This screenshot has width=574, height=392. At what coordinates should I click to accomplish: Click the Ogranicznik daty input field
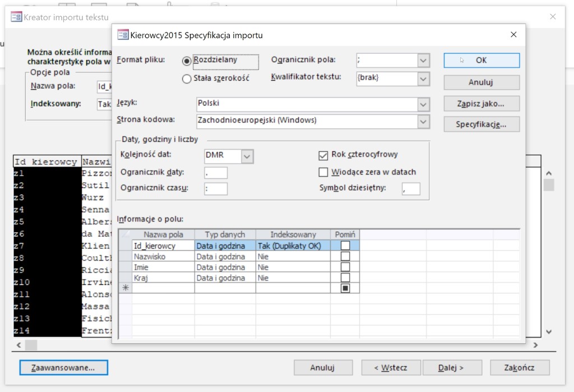coord(216,173)
